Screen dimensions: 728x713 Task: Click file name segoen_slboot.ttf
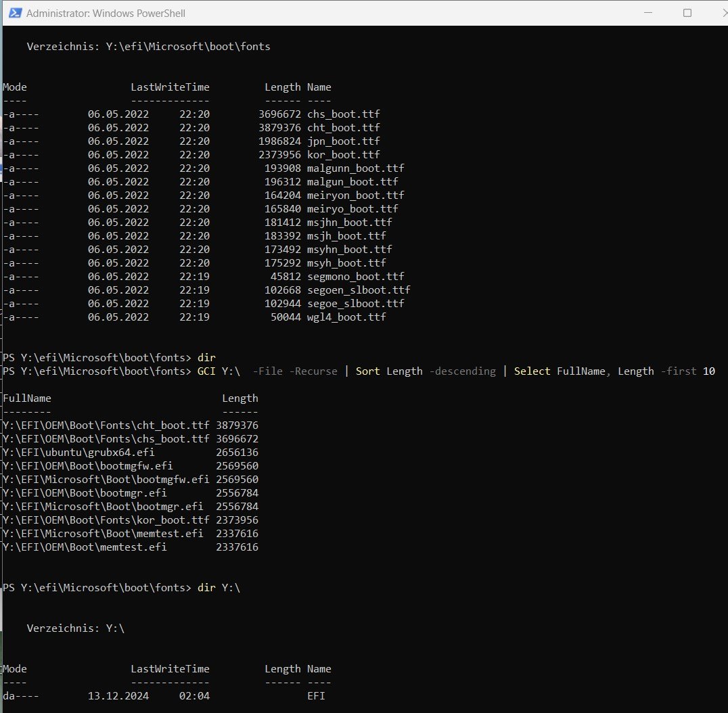359,290
